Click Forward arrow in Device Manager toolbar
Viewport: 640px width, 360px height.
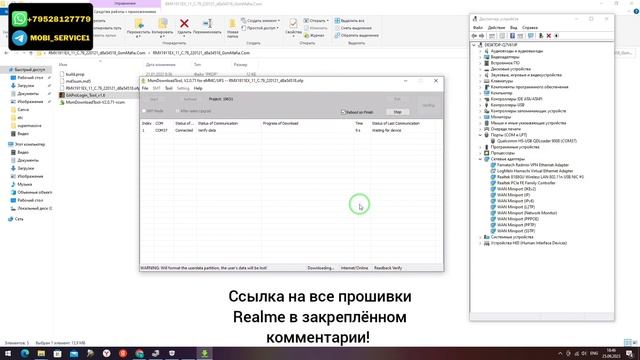coord(482,36)
